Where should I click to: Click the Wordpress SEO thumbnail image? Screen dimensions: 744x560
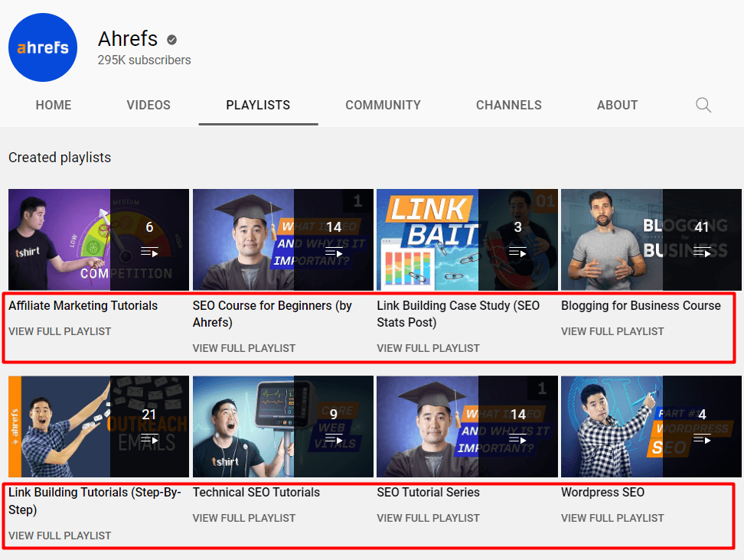tap(651, 427)
